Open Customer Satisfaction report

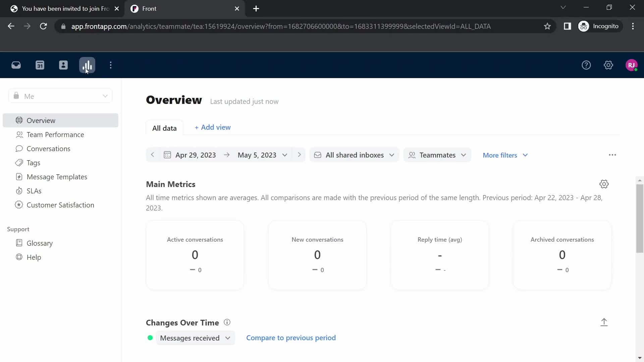[x=60, y=205]
